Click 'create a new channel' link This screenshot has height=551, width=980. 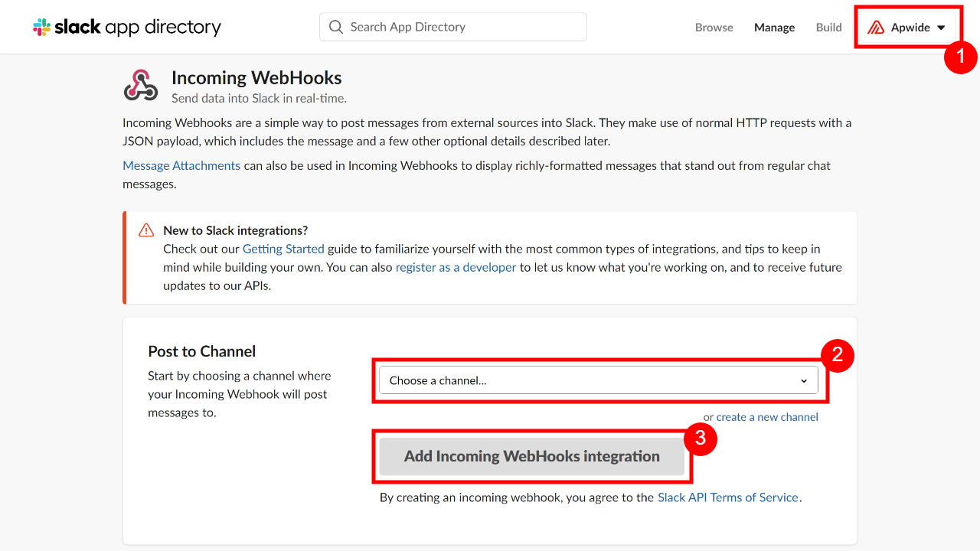point(767,417)
